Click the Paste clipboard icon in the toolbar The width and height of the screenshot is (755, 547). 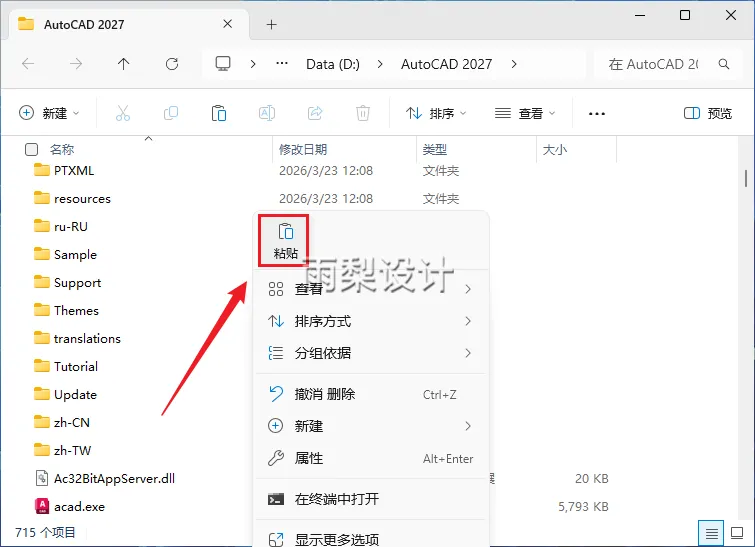pyautogui.click(x=219, y=113)
